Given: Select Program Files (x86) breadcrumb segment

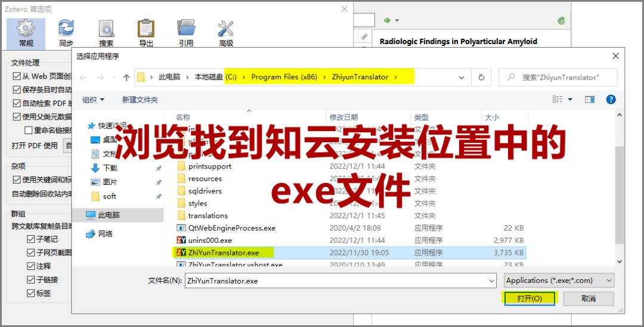Looking at the screenshot, I should coord(284,77).
